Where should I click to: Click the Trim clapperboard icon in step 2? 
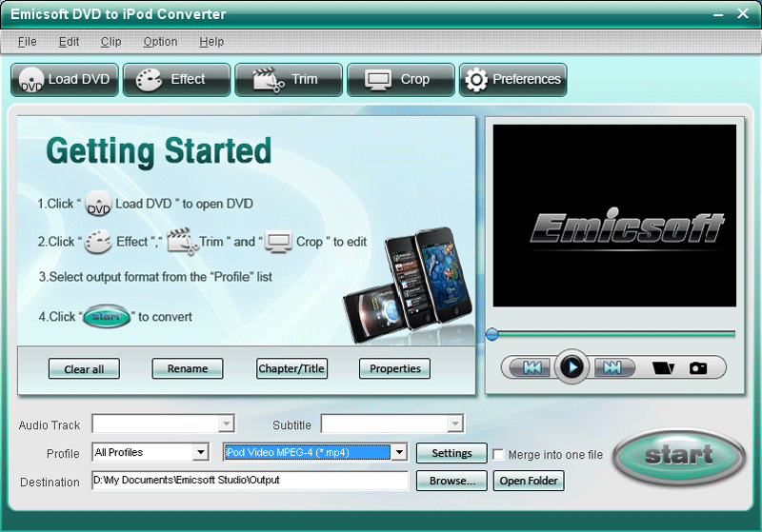(182, 241)
